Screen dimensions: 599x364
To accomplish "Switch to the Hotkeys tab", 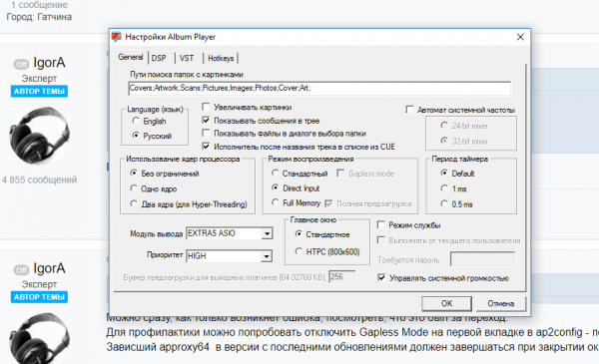I will [221, 58].
